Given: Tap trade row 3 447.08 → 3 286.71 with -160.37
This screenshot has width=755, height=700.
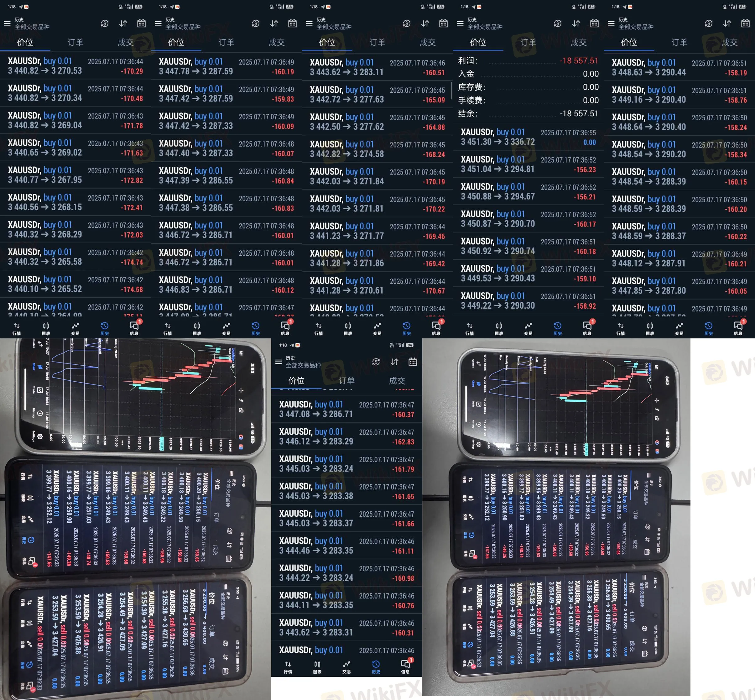Looking at the screenshot, I should [x=346, y=410].
